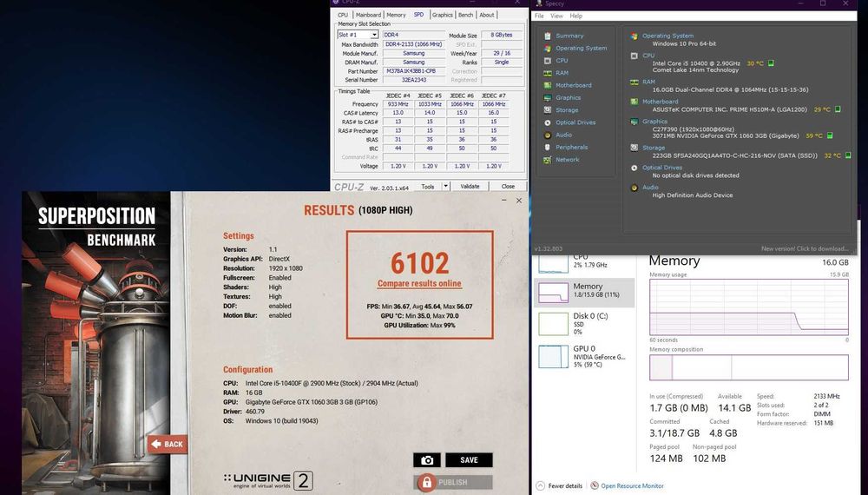Viewport: 868px width, 495px height.
Task: Switch to the About tab in CPU-Z
Action: click(487, 15)
